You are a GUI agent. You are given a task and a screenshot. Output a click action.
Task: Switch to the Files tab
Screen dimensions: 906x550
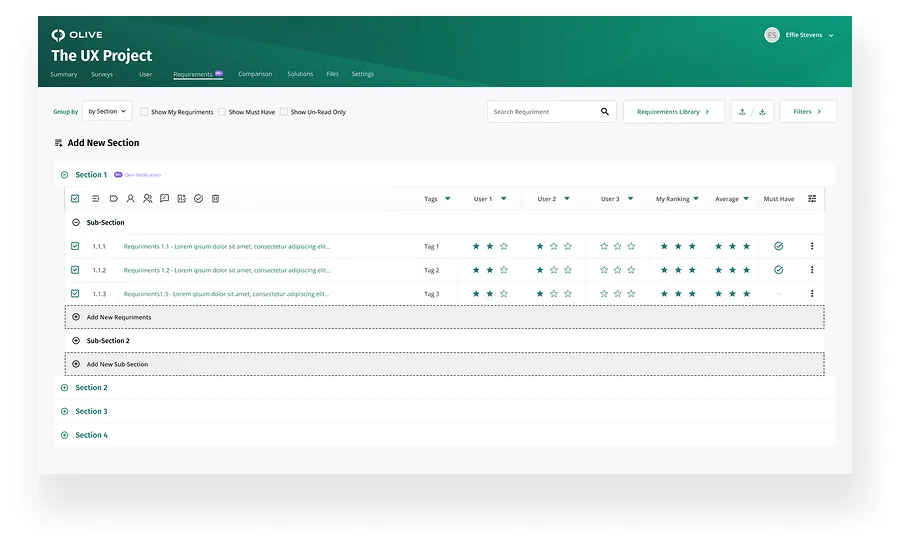click(332, 74)
